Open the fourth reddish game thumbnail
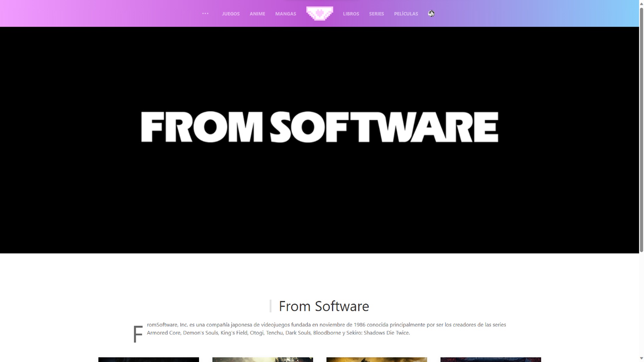The image size is (644, 362). 490,359
